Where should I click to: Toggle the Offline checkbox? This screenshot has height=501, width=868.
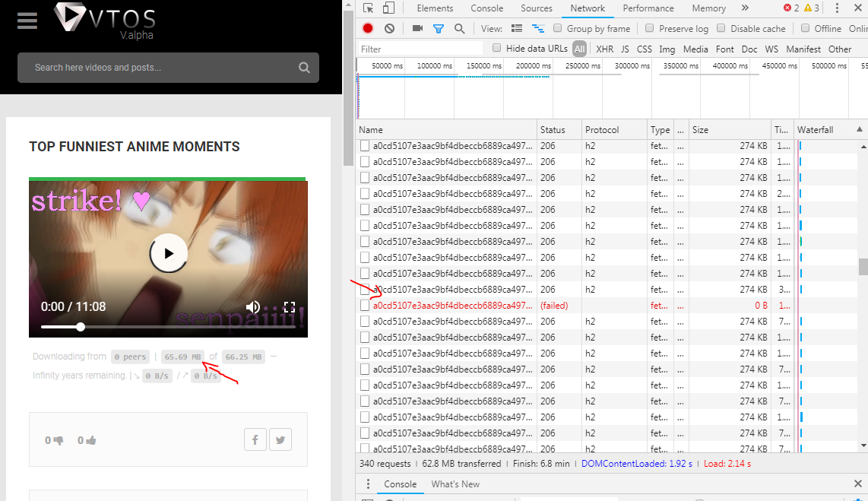805,28
